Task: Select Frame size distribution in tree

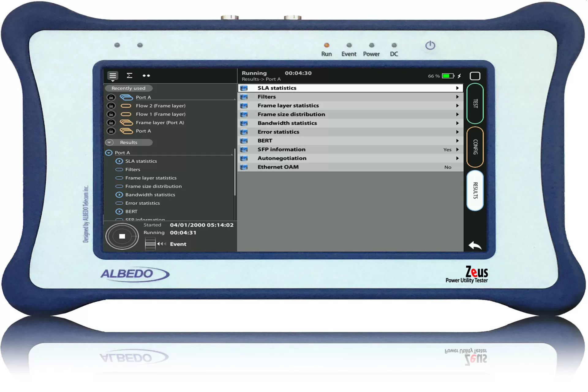Action: [153, 186]
